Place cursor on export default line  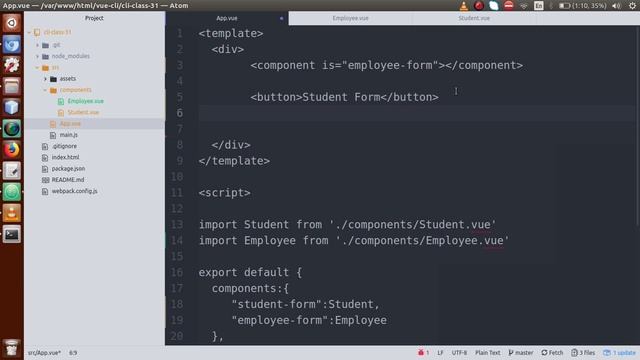tap(250, 272)
